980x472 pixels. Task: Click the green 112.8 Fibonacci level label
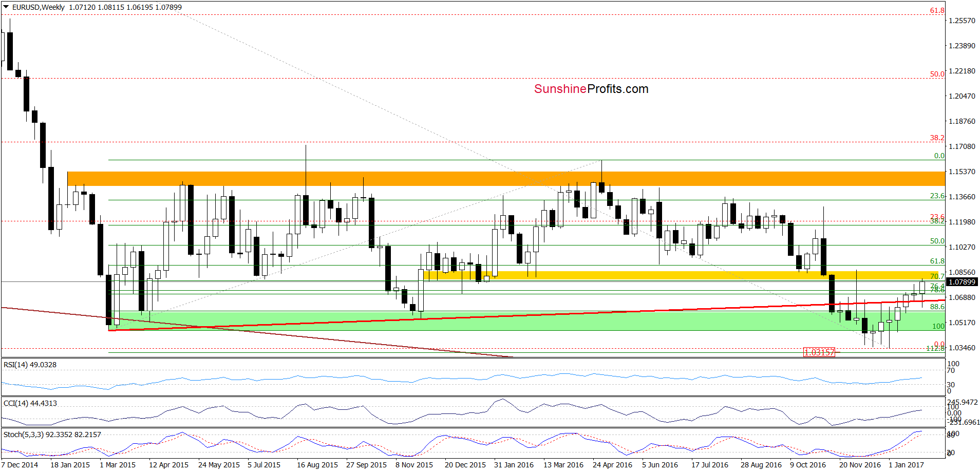click(935, 349)
